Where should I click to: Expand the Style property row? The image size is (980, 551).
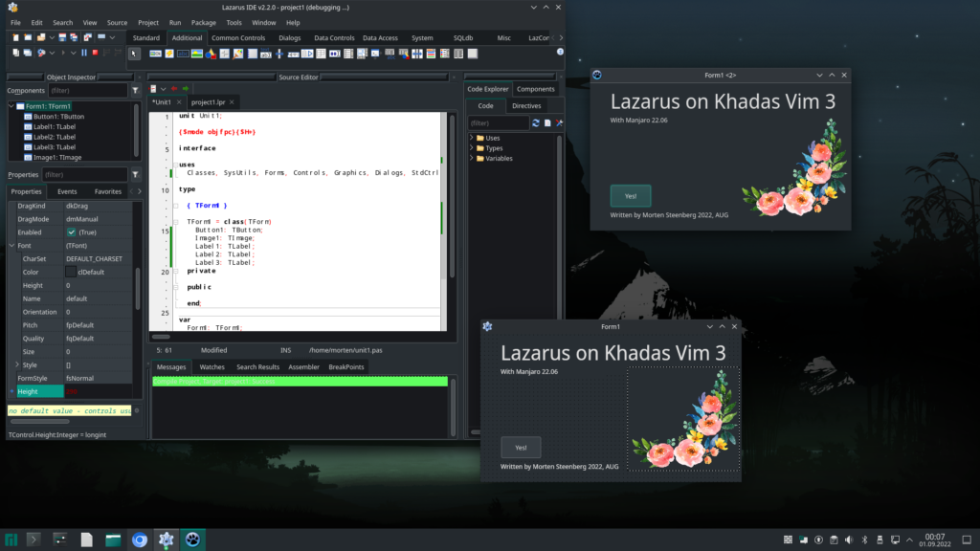pyautogui.click(x=17, y=364)
